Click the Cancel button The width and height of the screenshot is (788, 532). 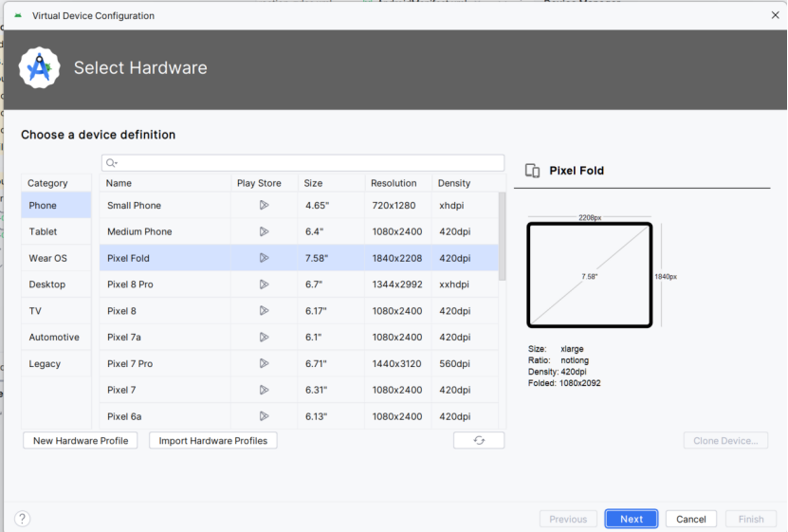(x=691, y=519)
